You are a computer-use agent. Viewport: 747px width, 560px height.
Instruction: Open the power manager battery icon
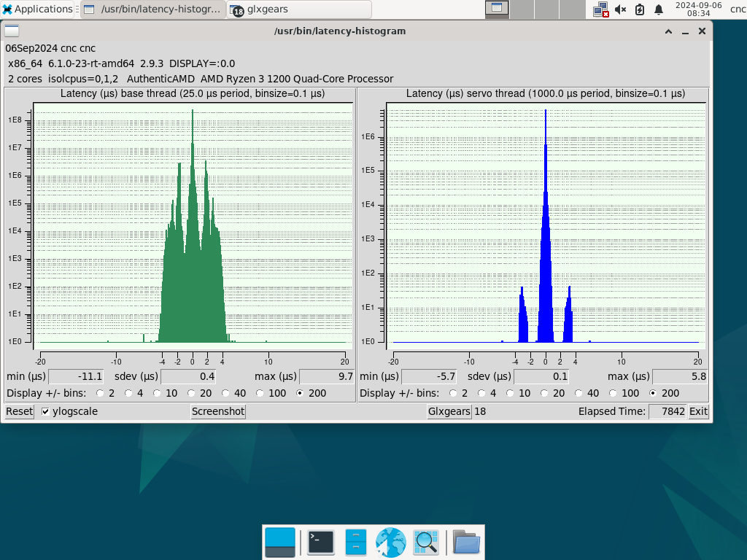click(640, 9)
